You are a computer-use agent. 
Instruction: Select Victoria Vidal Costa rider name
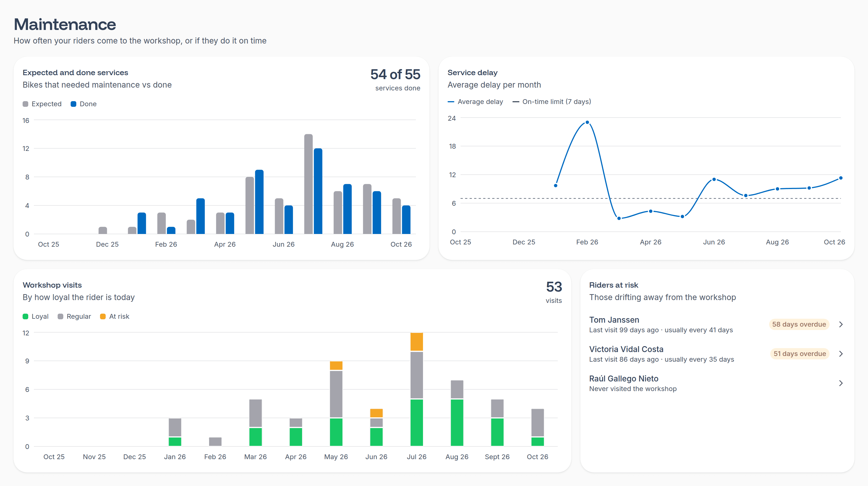[626, 349]
